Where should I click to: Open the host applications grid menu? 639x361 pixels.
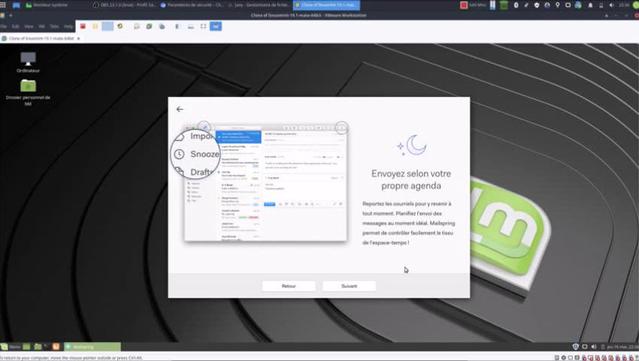[3, 5]
